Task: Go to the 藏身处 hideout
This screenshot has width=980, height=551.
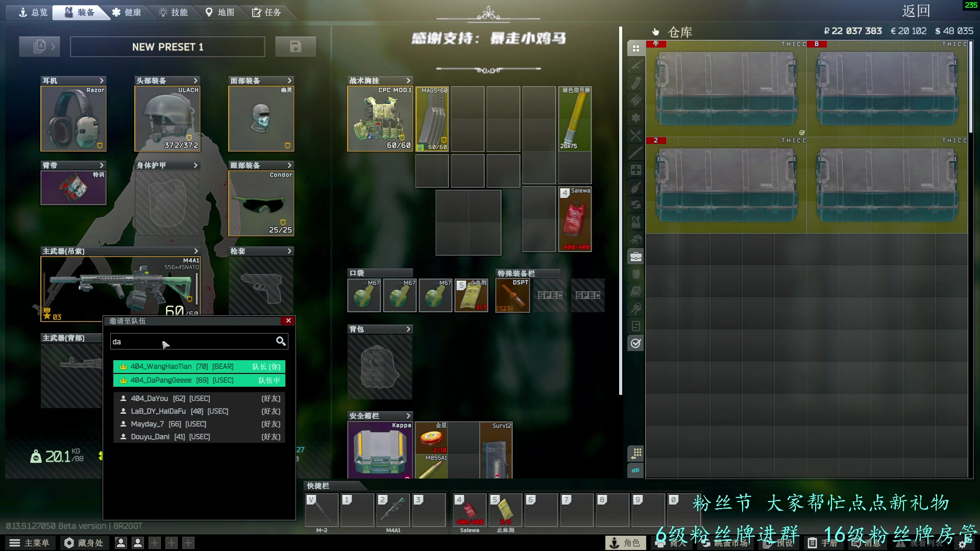Action: (84, 543)
